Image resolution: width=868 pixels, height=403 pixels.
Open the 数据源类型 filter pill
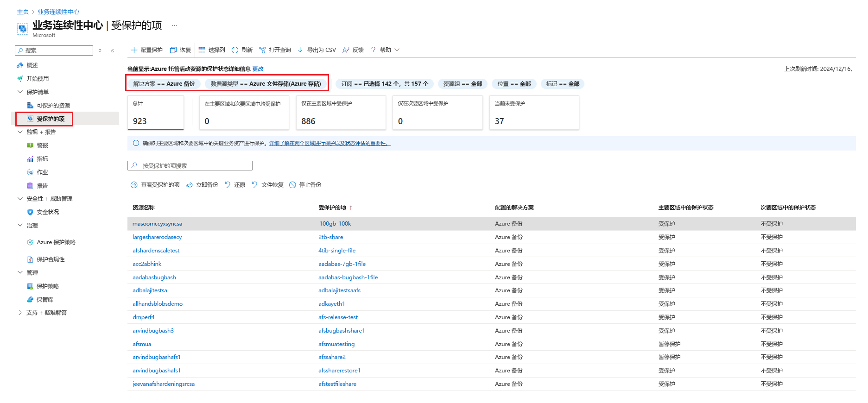coord(266,84)
